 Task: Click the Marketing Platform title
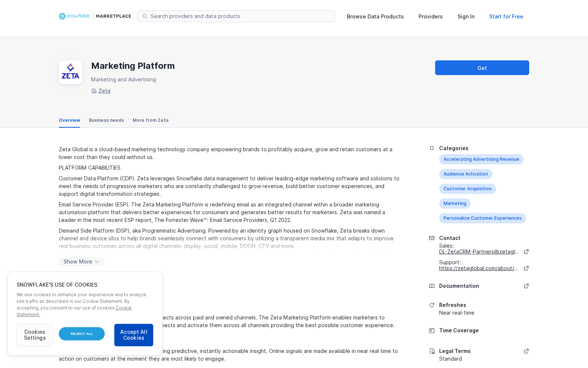133,66
